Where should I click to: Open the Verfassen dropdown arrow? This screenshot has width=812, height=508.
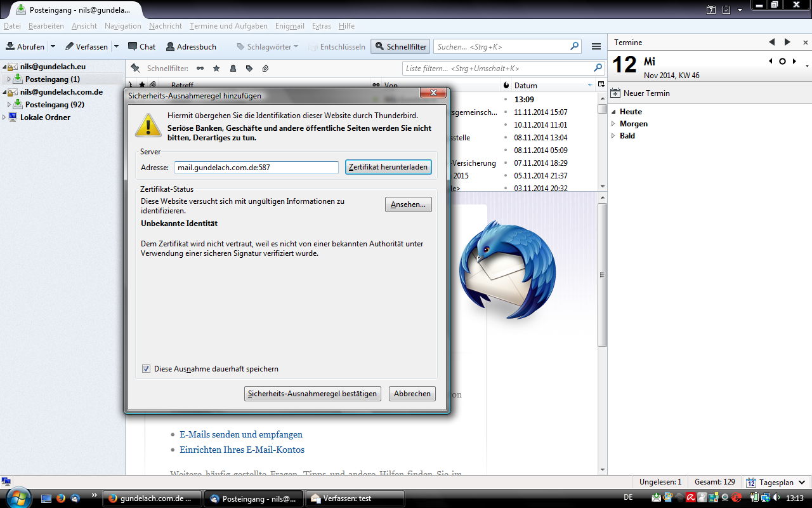pos(116,46)
